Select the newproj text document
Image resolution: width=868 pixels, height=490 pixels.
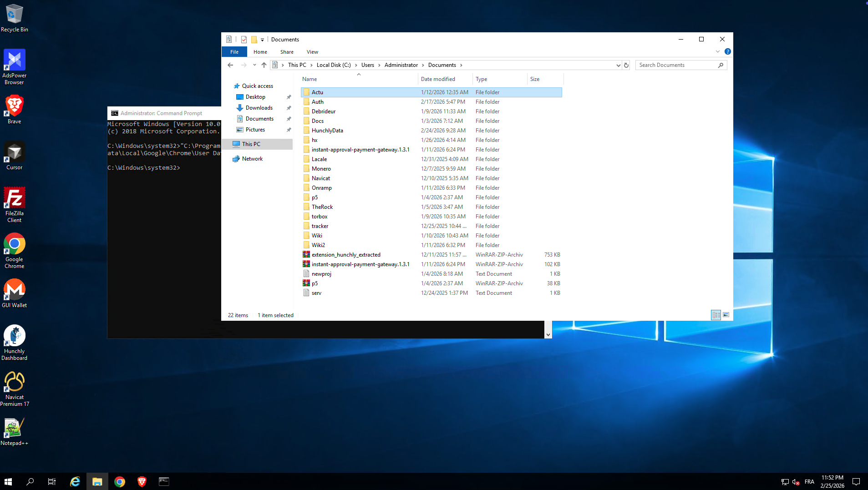pos(321,274)
